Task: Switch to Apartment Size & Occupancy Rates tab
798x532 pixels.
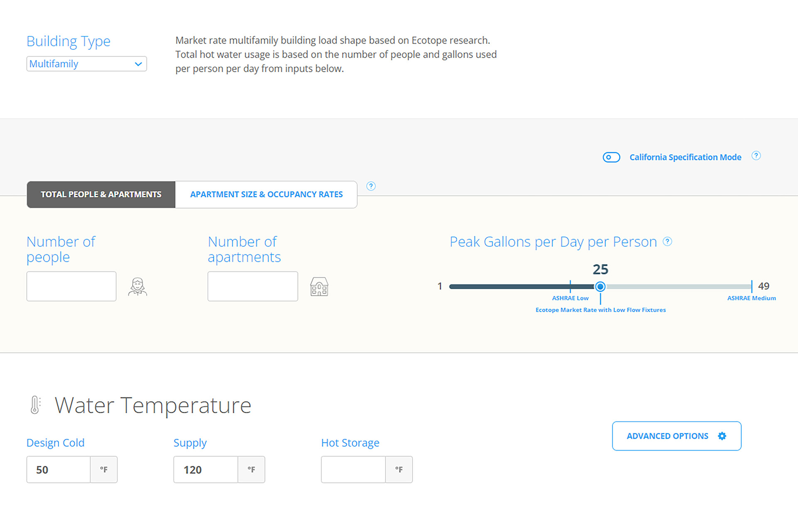Action: 266,195
